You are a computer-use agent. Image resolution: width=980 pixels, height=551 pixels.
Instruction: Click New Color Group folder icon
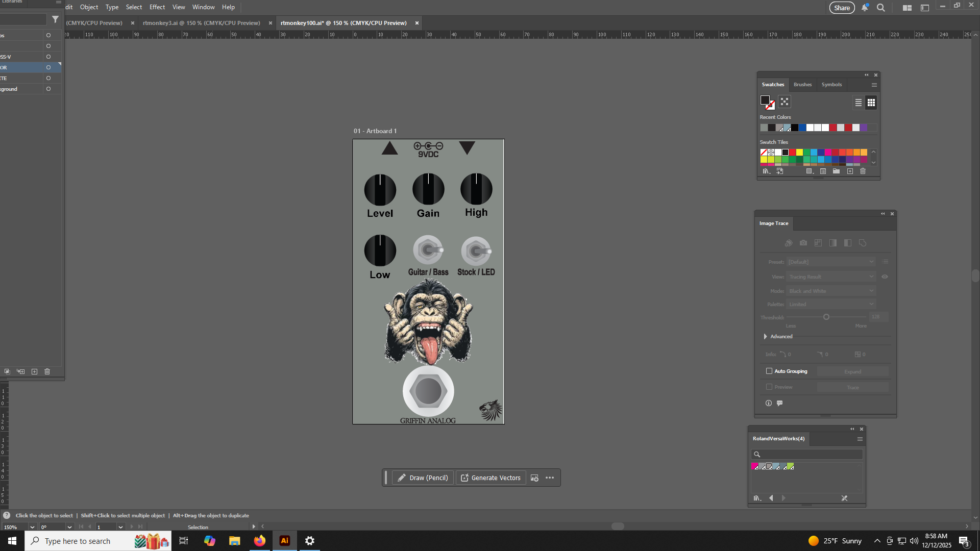(x=836, y=171)
